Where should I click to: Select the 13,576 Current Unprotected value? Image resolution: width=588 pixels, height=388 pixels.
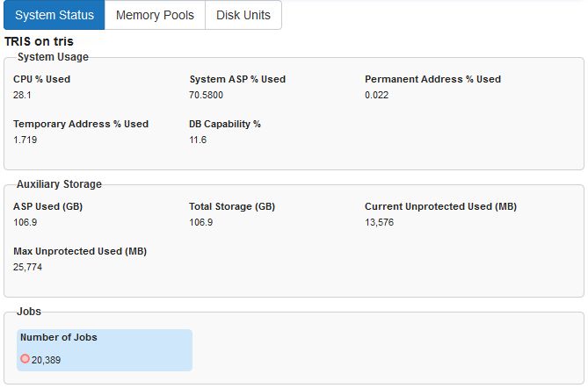click(380, 222)
